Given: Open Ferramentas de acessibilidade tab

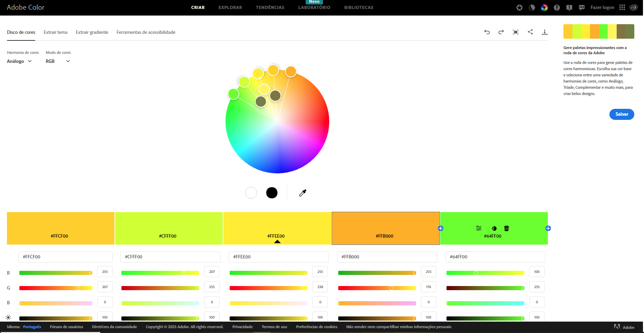Looking at the screenshot, I should coord(146,32).
